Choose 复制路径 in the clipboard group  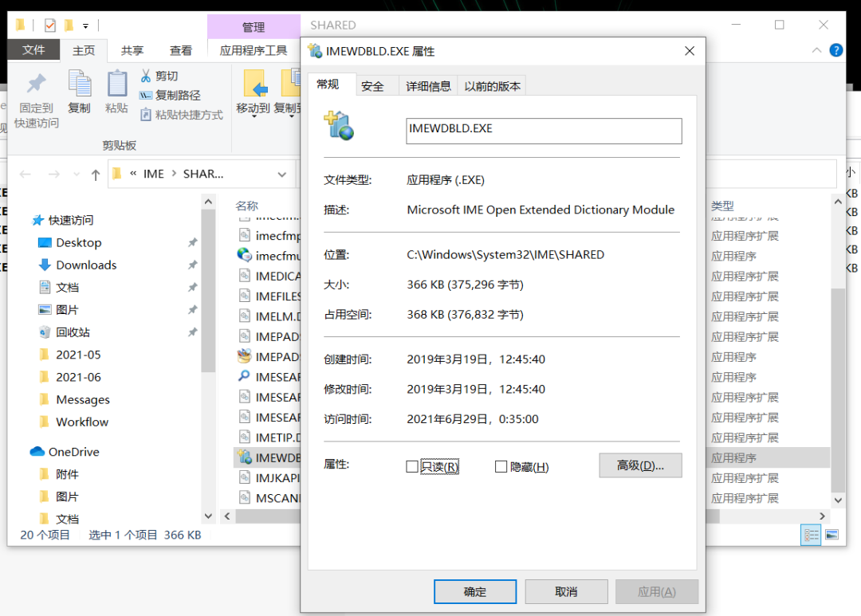click(x=170, y=95)
